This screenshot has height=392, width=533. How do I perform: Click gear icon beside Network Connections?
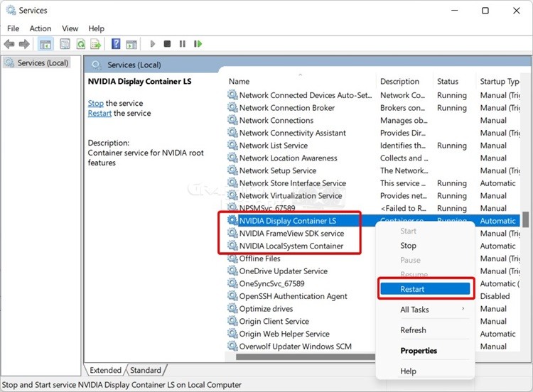point(232,120)
